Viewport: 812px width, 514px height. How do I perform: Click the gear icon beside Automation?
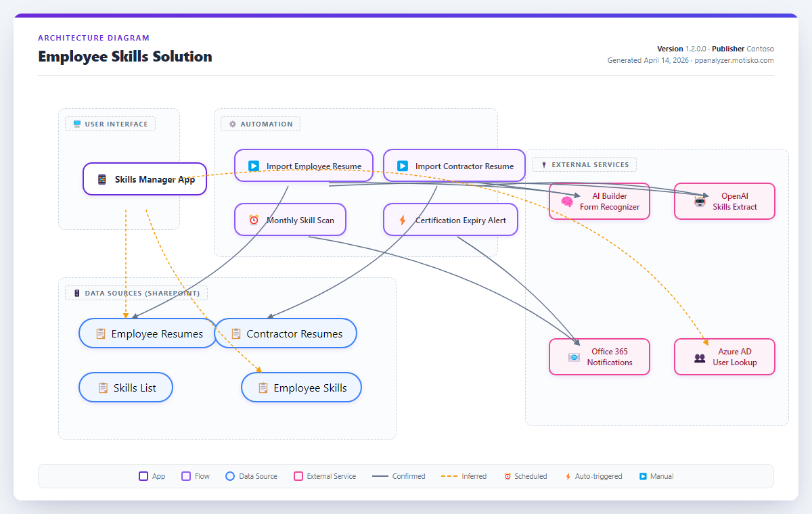(233, 124)
